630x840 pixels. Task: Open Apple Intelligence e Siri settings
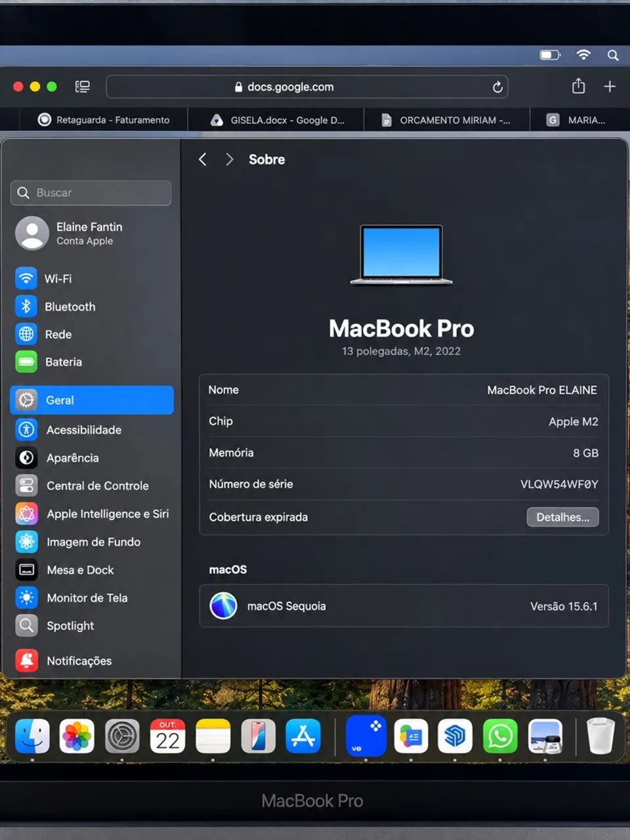[x=93, y=514]
